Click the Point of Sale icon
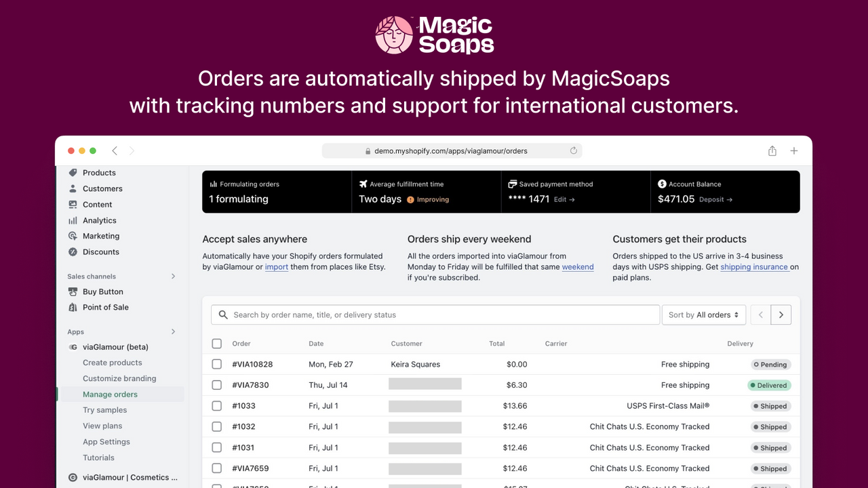This screenshot has width=868, height=488. coord(73,307)
